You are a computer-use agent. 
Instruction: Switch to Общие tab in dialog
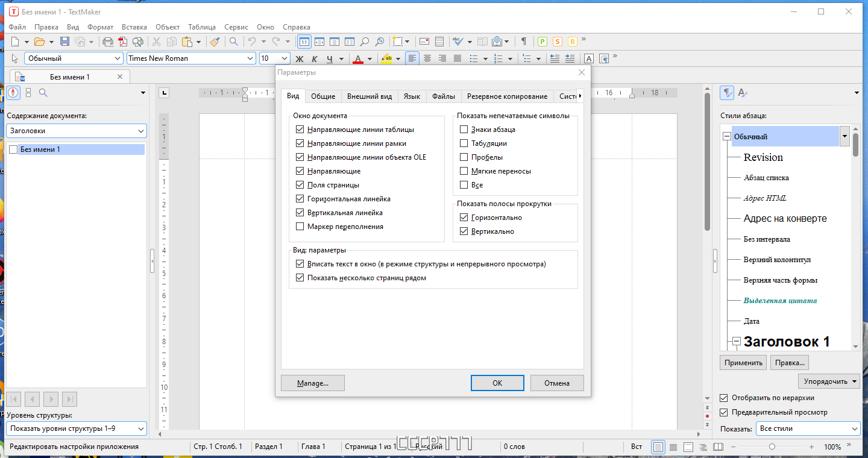click(x=323, y=96)
